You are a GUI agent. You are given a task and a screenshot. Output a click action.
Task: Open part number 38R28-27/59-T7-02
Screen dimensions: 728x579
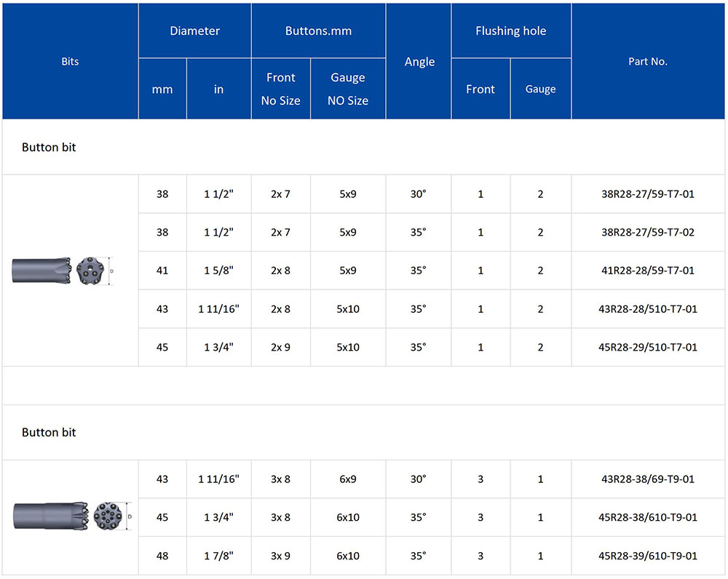coord(647,233)
